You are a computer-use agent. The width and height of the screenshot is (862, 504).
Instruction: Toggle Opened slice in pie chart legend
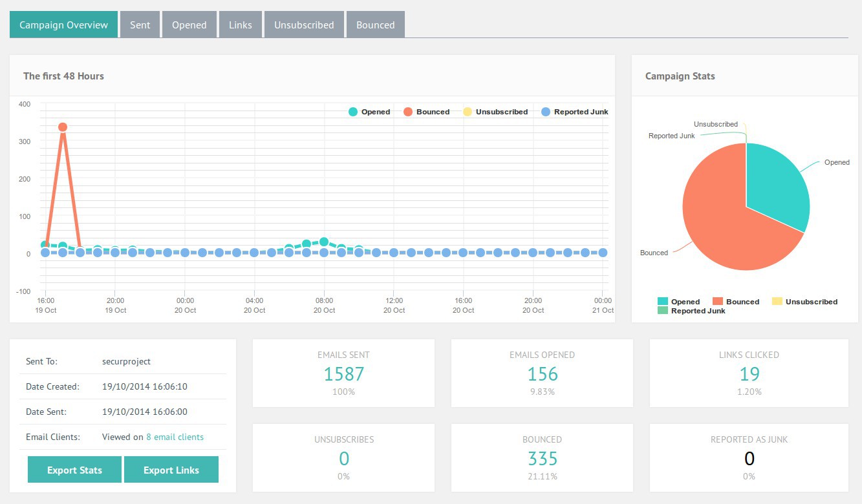[678, 302]
